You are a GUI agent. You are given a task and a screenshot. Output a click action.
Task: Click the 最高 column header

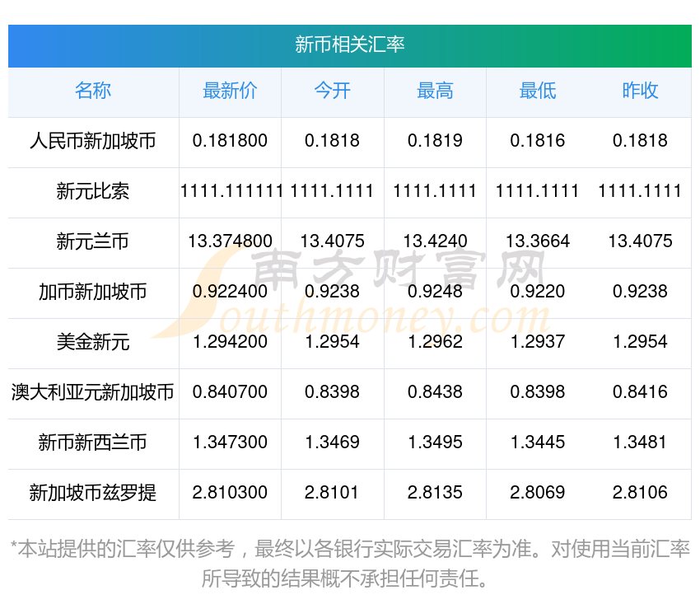tap(435, 92)
